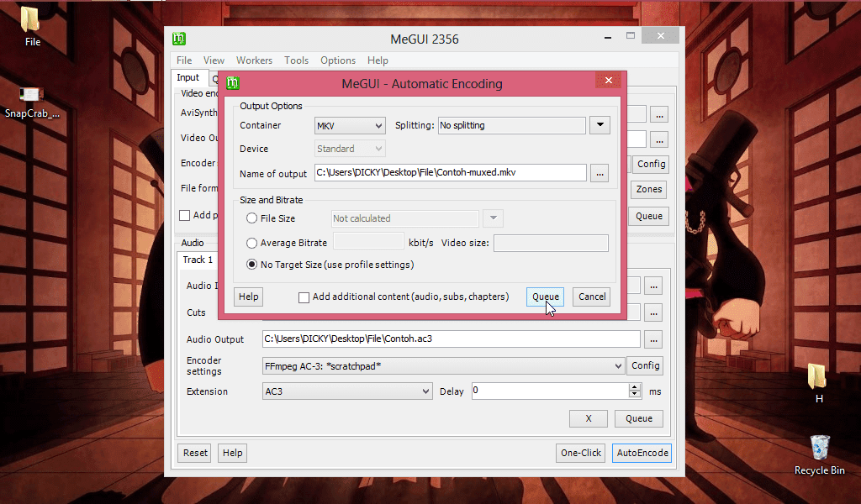Browse for Audio Input ellipsis button

point(653,286)
